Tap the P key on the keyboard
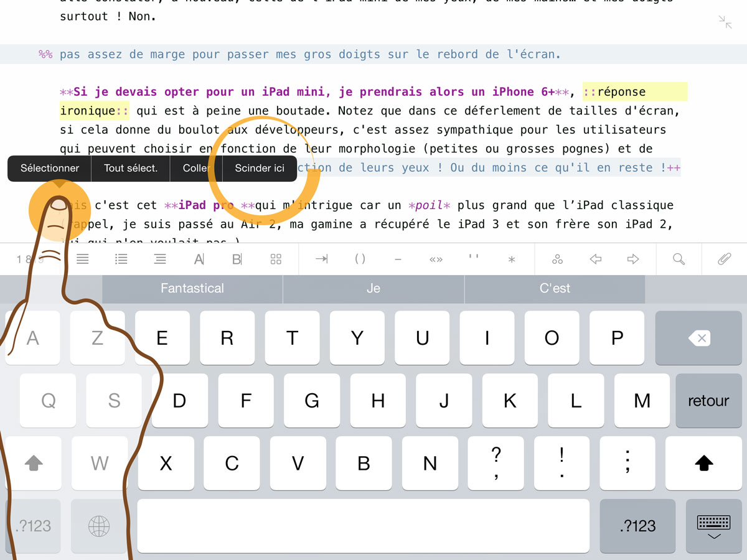747x560 pixels. click(x=618, y=338)
